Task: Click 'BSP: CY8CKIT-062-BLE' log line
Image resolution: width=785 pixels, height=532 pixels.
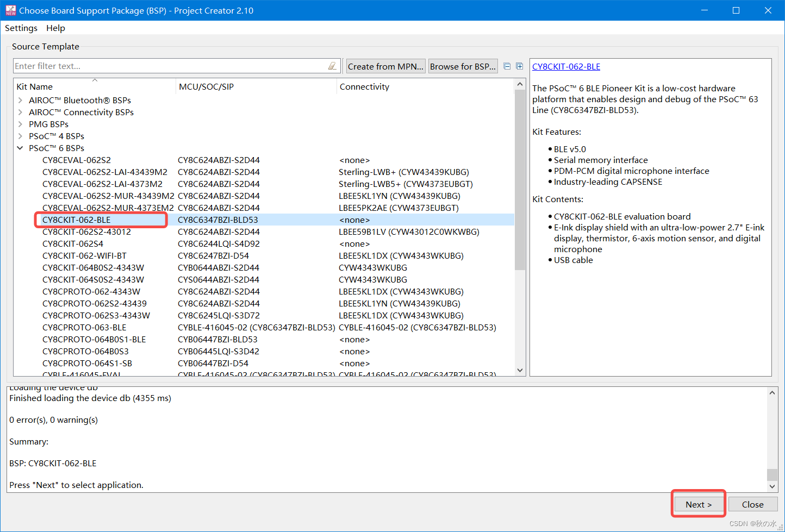Action: point(53,463)
